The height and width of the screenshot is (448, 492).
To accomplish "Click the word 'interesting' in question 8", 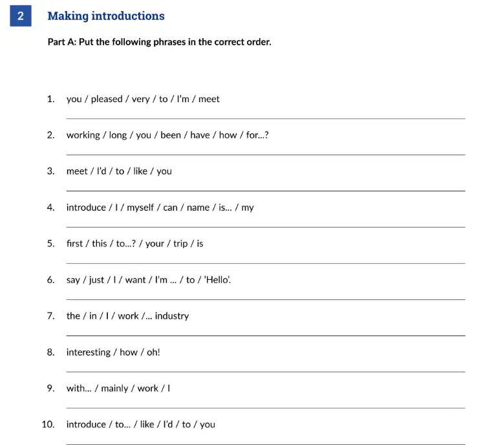I will point(89,352).
